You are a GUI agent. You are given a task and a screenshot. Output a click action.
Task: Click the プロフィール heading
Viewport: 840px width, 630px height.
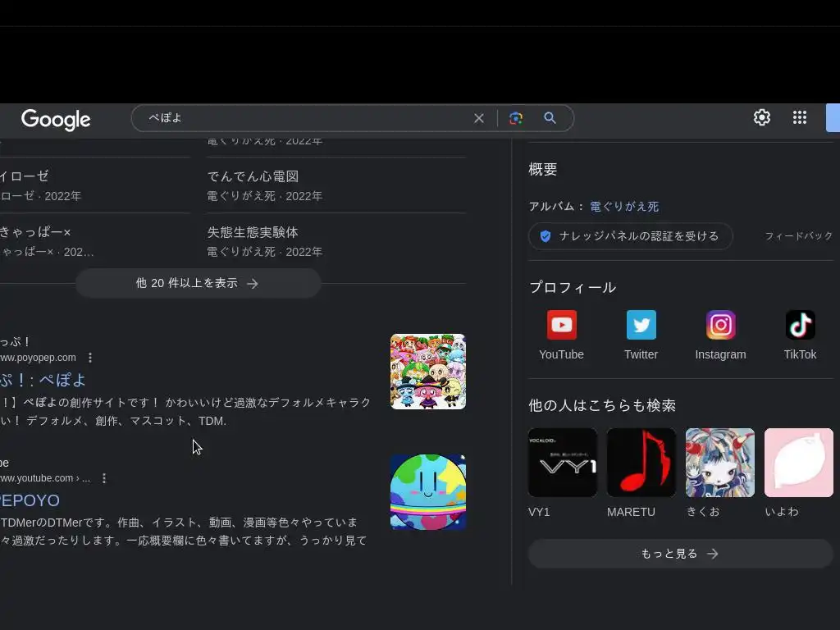point(573,287)
